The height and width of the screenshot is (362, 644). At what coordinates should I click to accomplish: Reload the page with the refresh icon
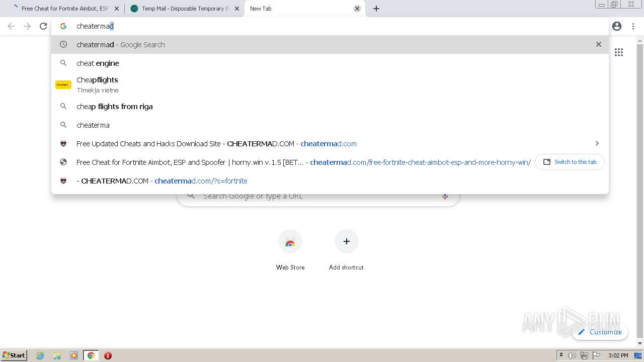click(x=43, y=26)
